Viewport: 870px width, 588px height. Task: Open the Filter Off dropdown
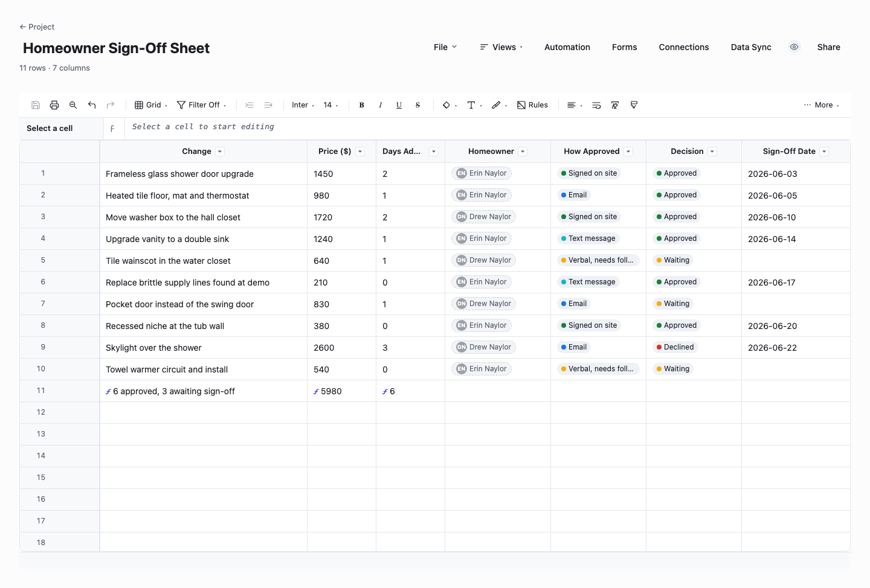tap(202, 105)
